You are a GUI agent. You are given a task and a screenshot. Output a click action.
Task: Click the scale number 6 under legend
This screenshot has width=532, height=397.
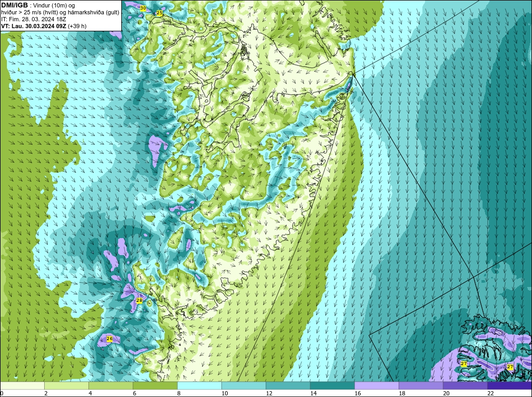coord(135,393)
